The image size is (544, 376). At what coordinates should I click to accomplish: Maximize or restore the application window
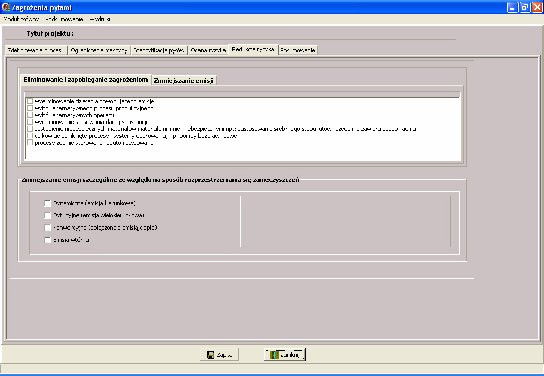point(525,7)
